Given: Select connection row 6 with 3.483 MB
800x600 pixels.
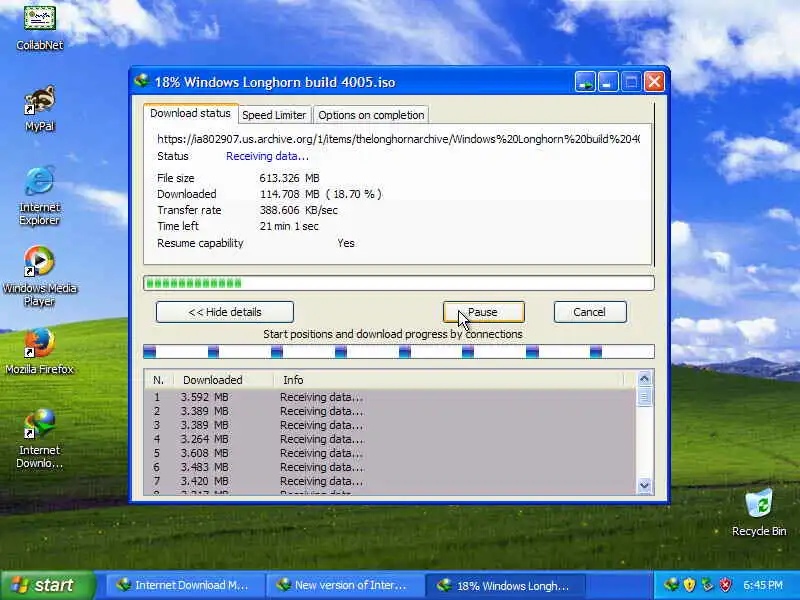Looking at the screenshot, I should tap(390, 467).
